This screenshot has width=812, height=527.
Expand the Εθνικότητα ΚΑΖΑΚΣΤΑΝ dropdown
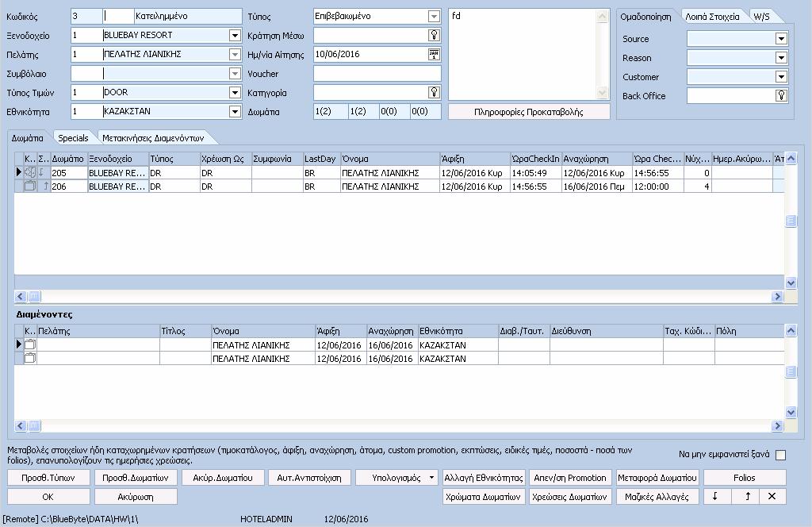[235, 111]
